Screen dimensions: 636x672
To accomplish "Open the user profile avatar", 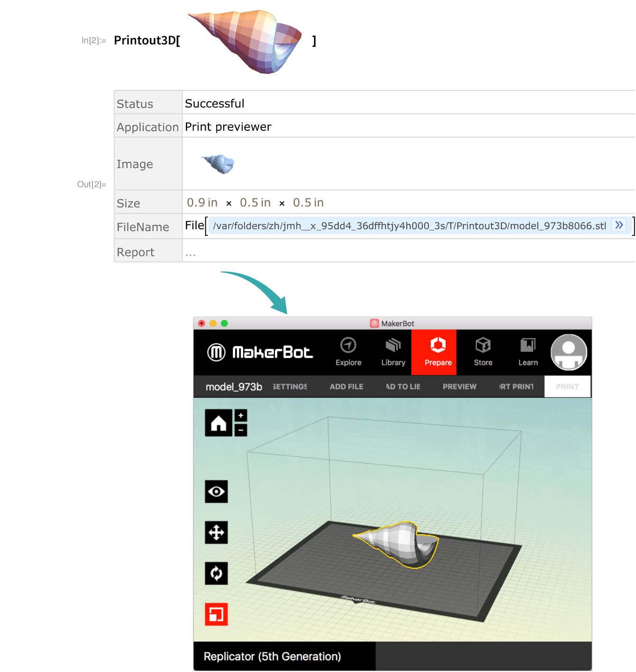I will [569, 352].
